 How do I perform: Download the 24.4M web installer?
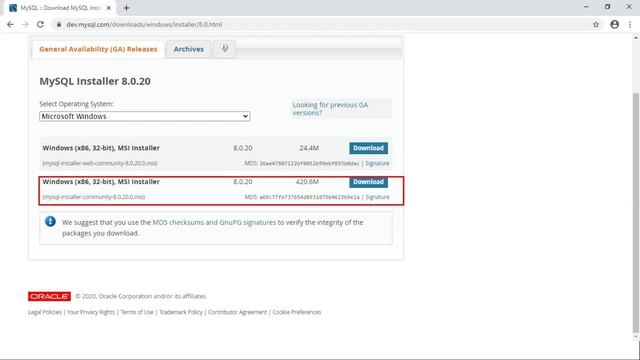(368, 148)
